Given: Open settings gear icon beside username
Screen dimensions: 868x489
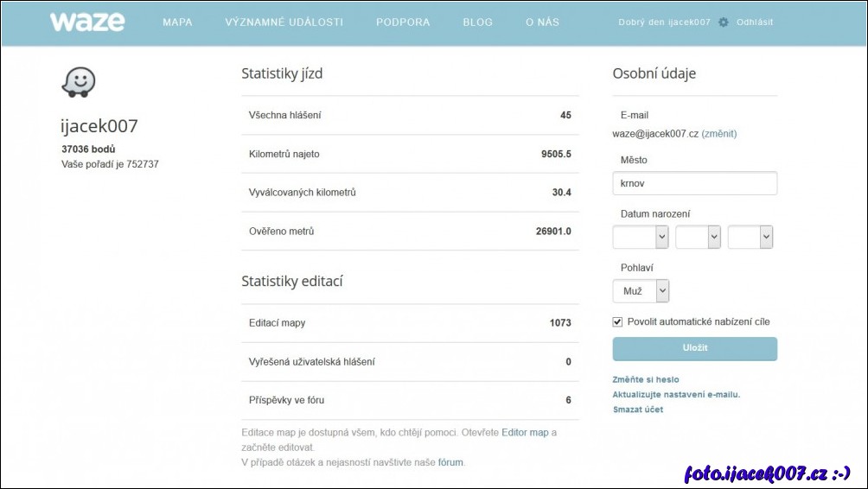Looking at the screenshot, I should click(x=724, y=22).
